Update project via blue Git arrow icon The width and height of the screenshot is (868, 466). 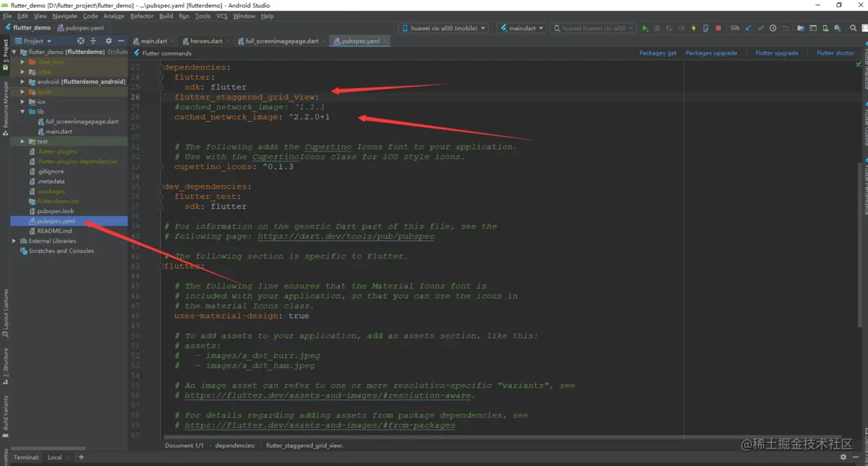point(748,28)
